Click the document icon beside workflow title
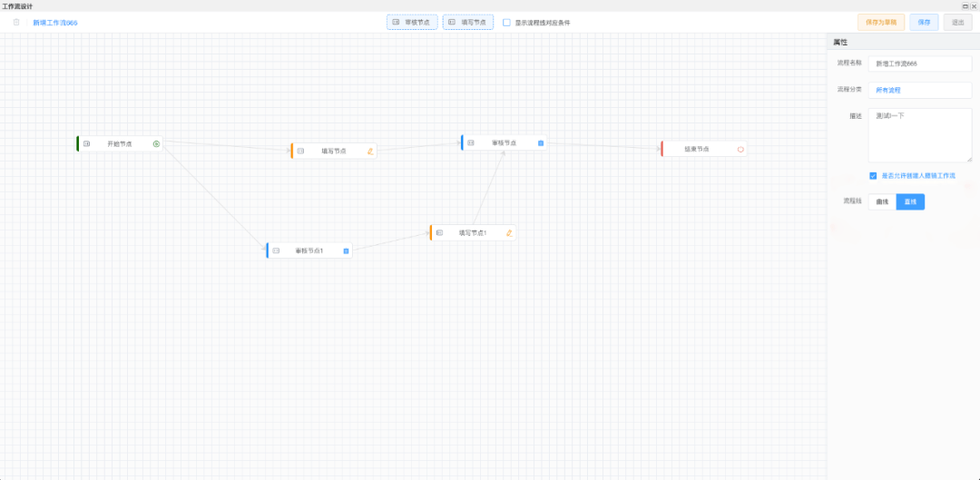980x480 pixels. tap(16, 22)
